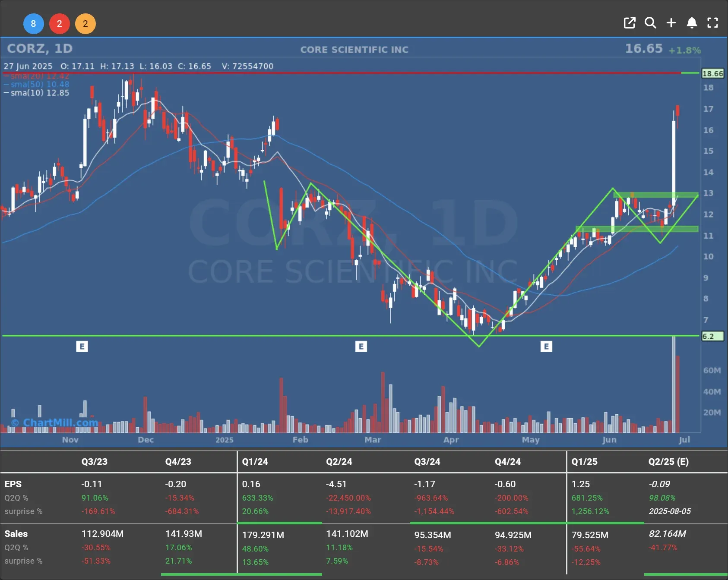Click the +1.8% change value
The width and height of the screenshot is (728, 580).
pos(685,50)
